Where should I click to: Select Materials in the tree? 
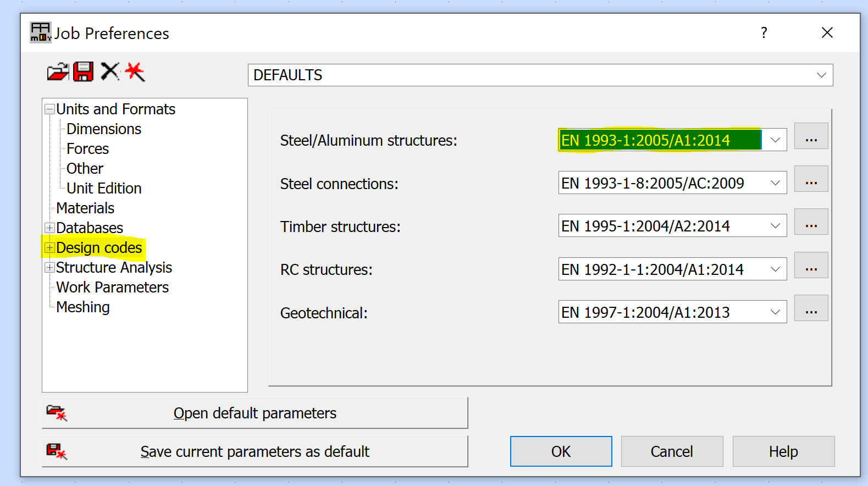(85, 208)
